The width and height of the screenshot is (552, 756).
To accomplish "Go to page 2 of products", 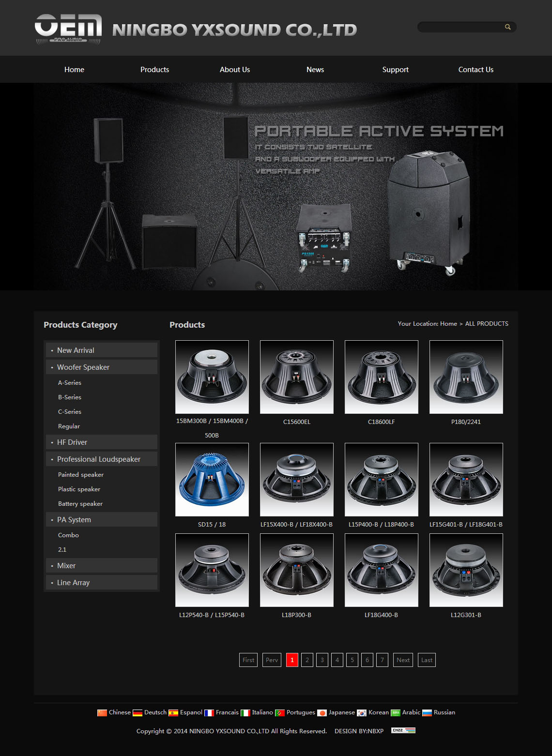I will [x=307, y=660].
